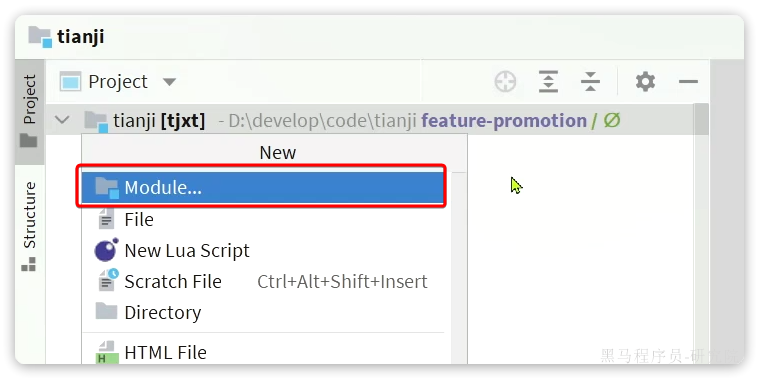Click the File document icon
759x381 pixels.
point(106,219)
